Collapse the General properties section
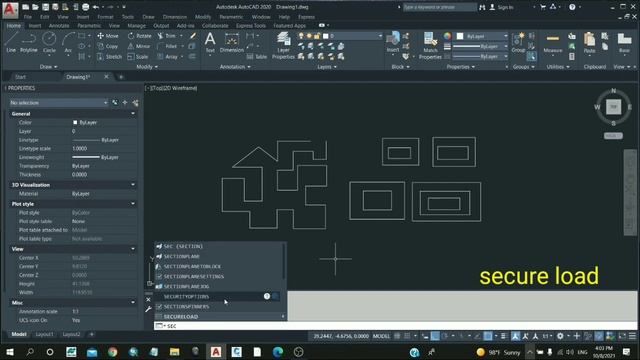 coord(133,114)
